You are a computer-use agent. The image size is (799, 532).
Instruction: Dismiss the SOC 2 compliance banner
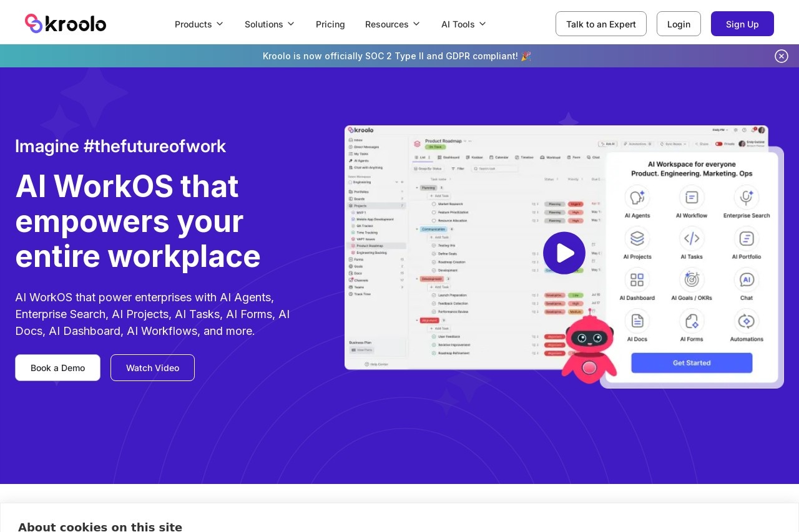(x=782, y=56)
